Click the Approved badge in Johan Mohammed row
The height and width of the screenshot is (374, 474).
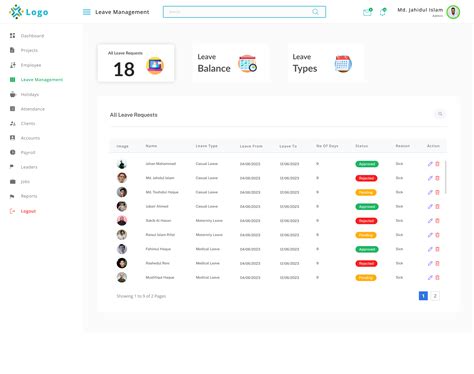tap(367, 164)
